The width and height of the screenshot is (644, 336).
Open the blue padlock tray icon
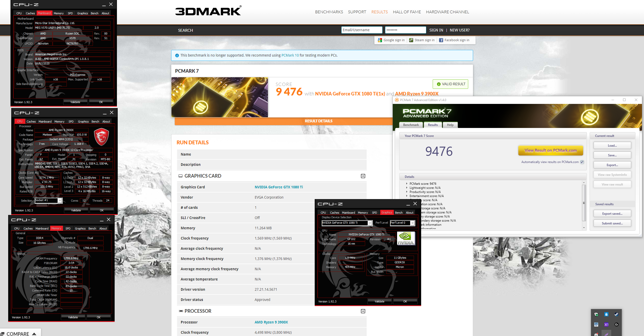point(606,314)
